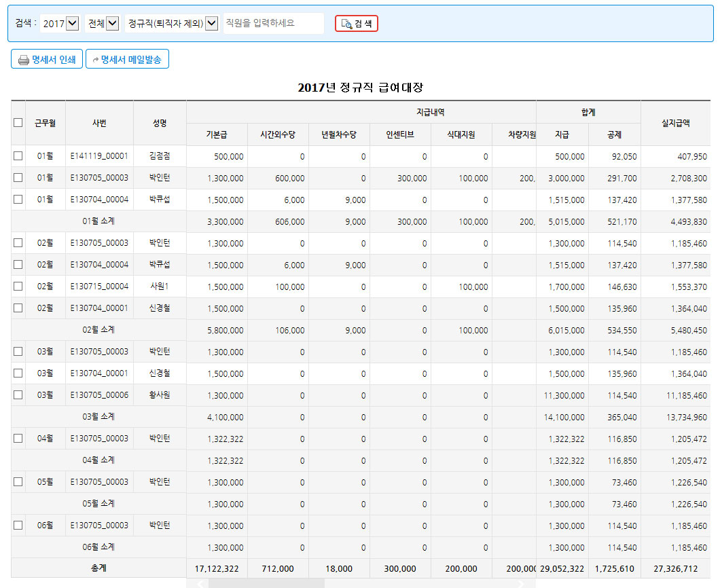Click the 검색 search button
The width and height of the screenshot is (720, 588).
tap(357, 23)
